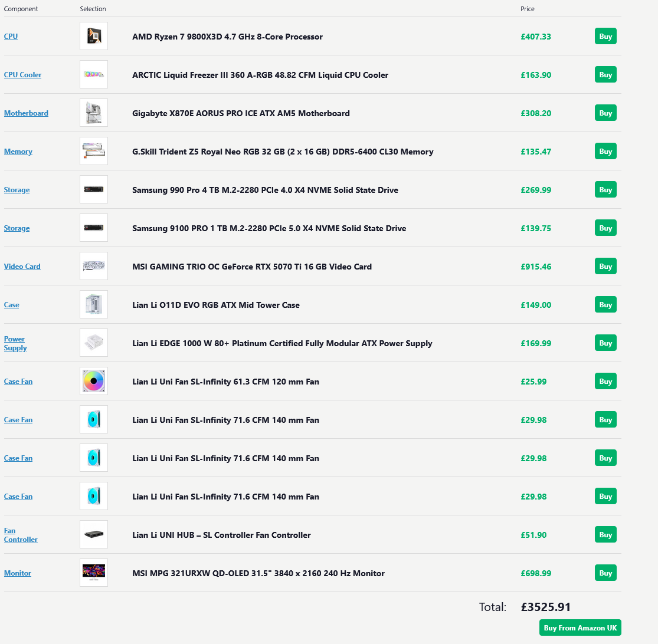Buy the Lian Li UNI HUB fan controller
Viewport: 658px width, 644px height.
605,534
